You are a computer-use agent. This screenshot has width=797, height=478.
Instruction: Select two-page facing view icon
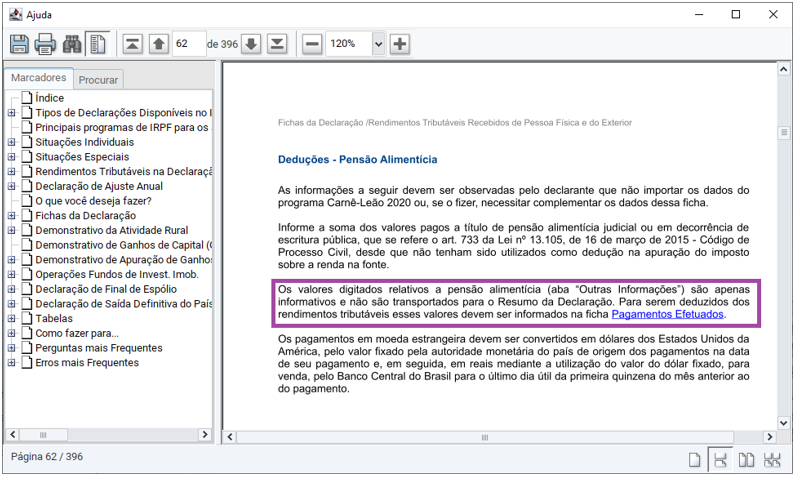pyautogui.click(x=746, y=461)
